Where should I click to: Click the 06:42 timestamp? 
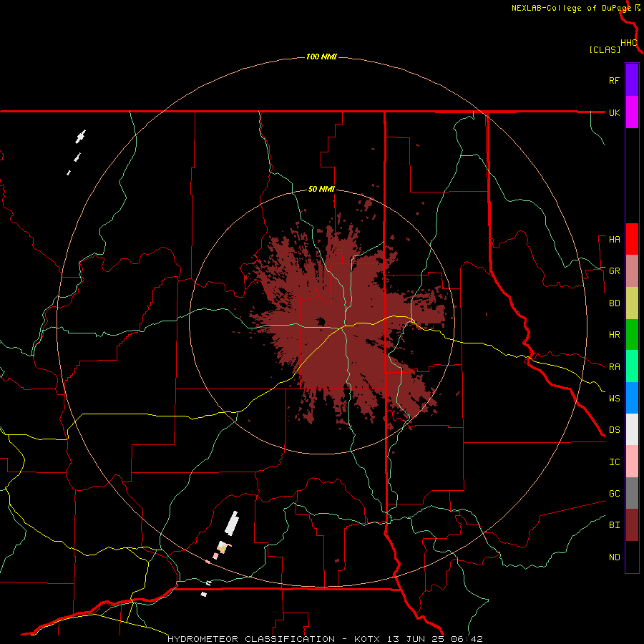466,639
